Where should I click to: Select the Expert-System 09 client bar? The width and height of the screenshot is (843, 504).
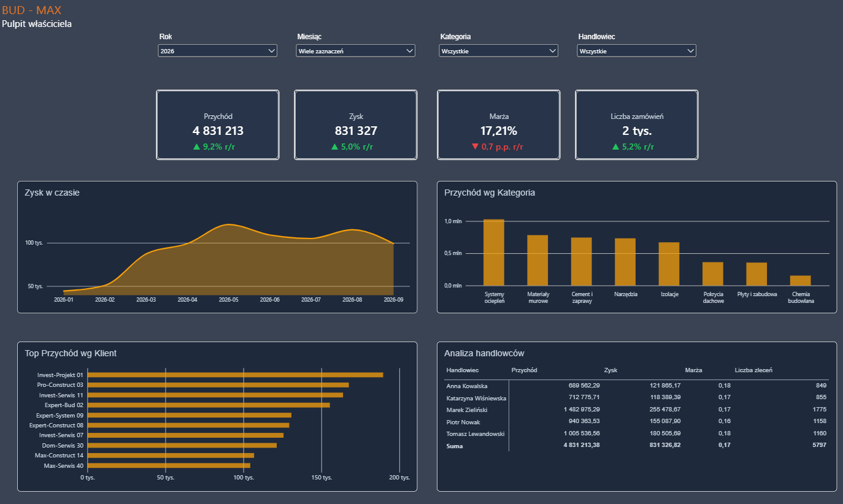click(189, 415)
